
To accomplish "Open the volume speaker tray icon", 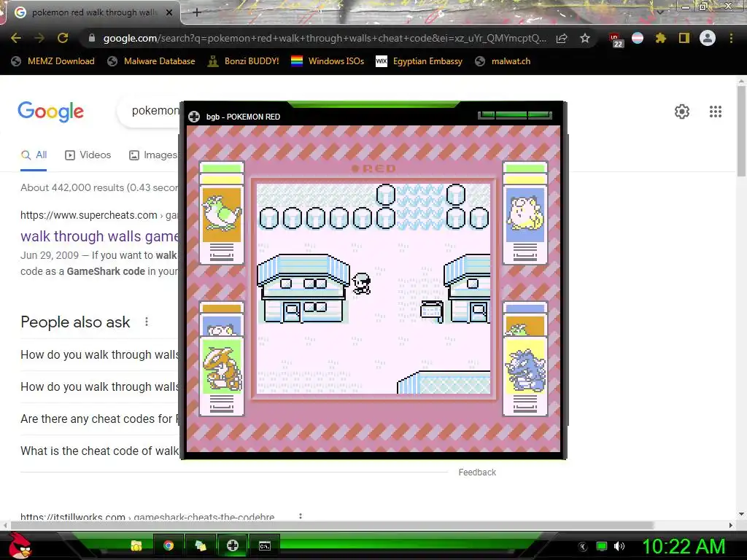I will (x=619, y=546).
